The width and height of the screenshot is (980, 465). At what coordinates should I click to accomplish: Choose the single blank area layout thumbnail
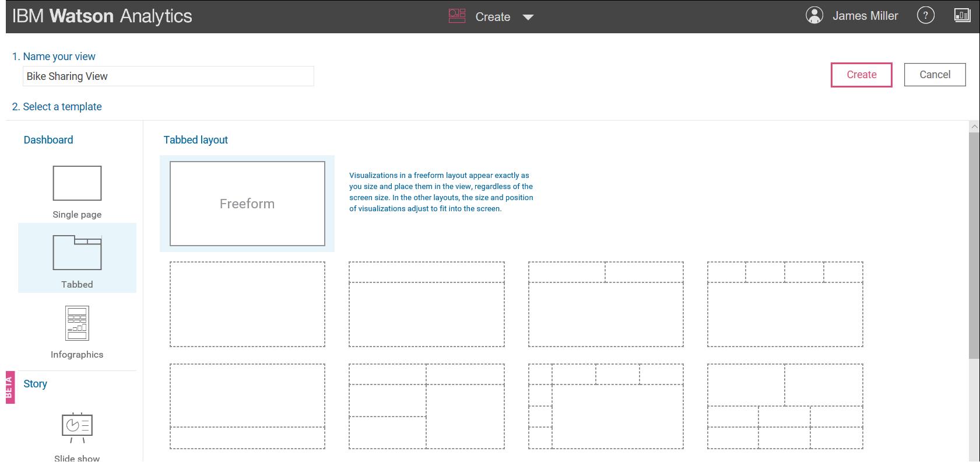pos(247,304)
